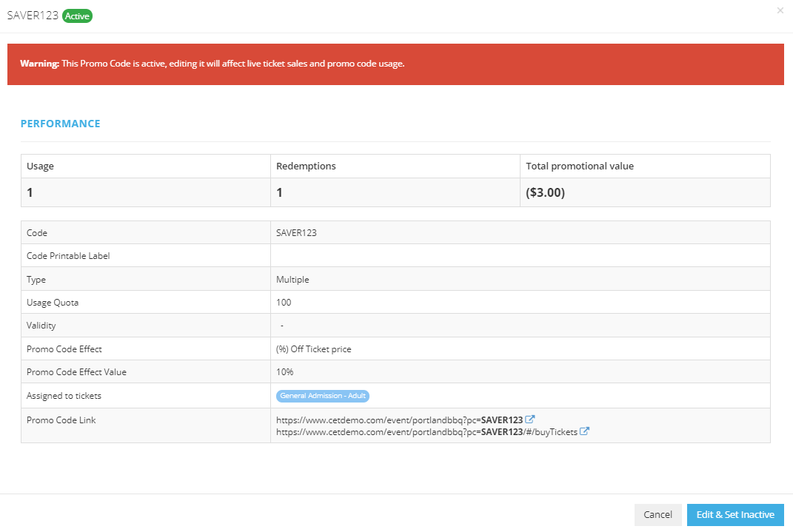Click the Code Printable Label row label
793x532 pixels.
pyautogui.click(x=68, y=256)
